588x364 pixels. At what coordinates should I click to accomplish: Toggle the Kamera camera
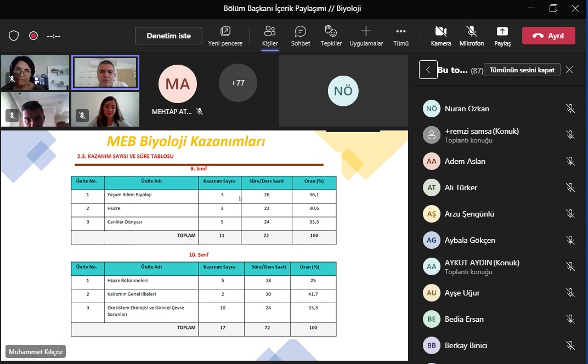[x=440, y=36]
